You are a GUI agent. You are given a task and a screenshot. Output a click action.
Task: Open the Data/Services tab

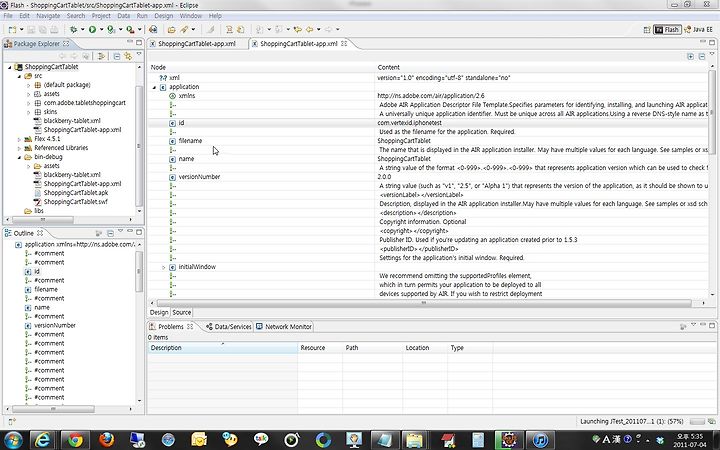(x=228, y=326)
